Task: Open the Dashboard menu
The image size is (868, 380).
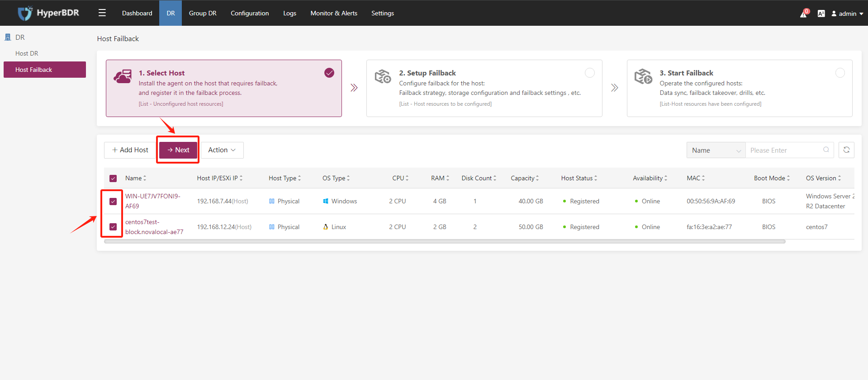Action: 137,13
